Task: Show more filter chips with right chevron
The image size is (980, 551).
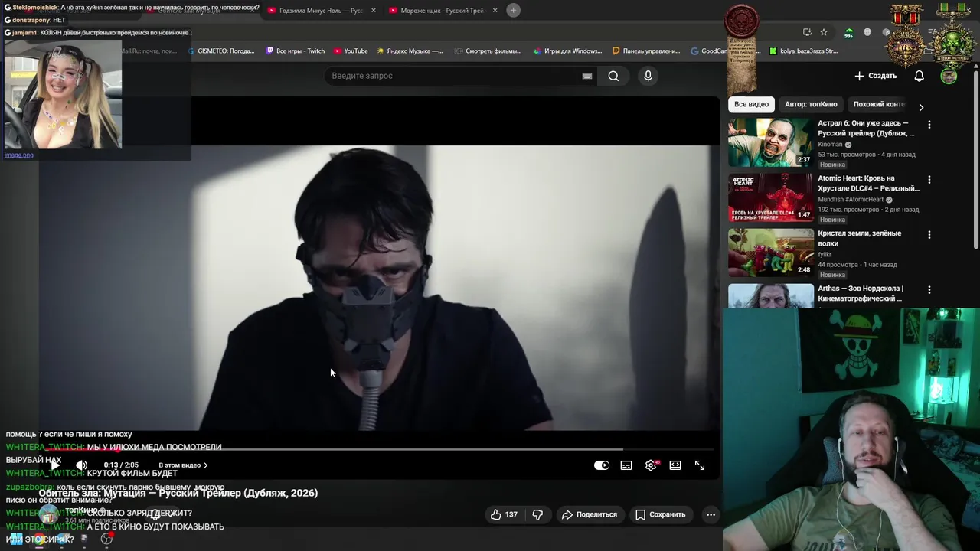Action: [x=921, y=107]
